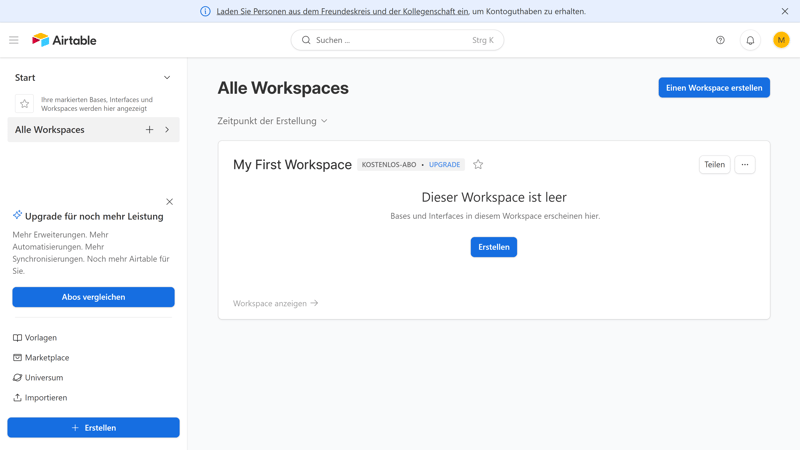Dismiss the upgrade promotion panel
This screenshot has height=450, width=800.
tap(169, 202)
